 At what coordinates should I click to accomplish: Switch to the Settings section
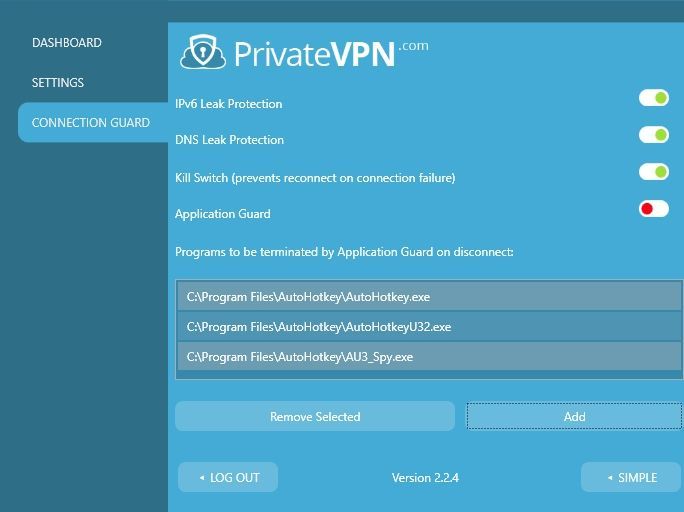[x=58, y=82]
